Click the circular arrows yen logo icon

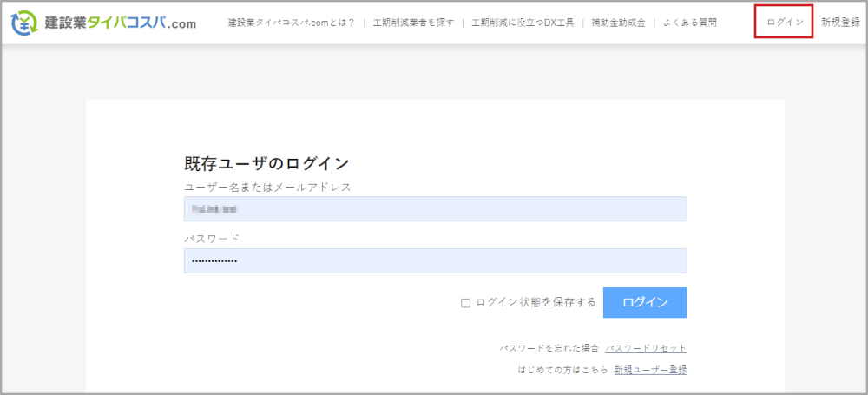(x=23, y=23)
